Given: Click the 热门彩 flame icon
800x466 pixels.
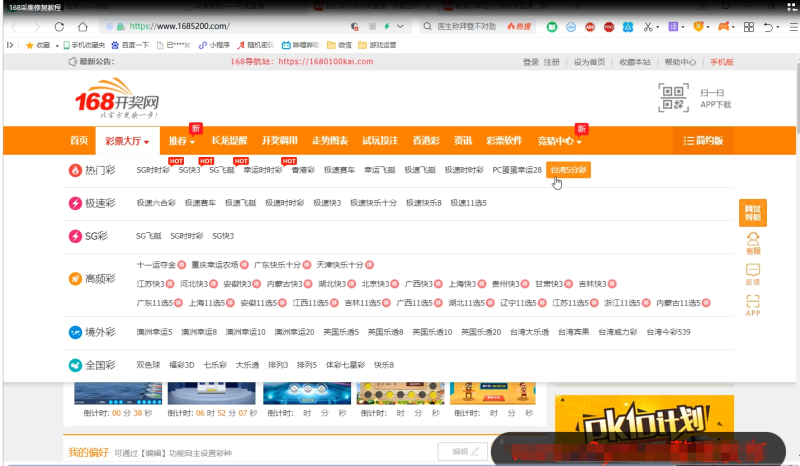Looking at the screenshot, I should click(x=75, y=170).
